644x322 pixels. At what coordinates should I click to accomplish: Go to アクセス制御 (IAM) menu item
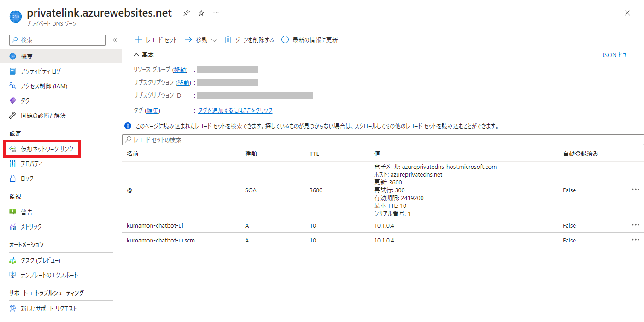pyautogui.click(x=44, y=86)
